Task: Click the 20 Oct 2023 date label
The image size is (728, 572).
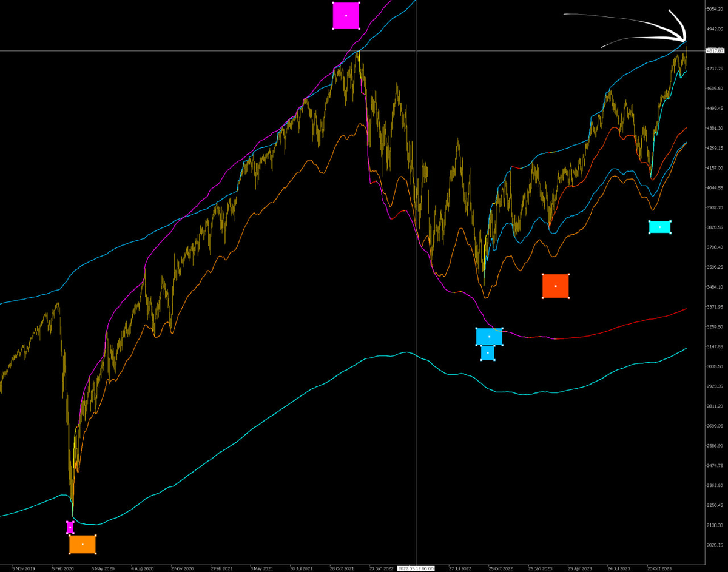Action: click(659, 569)
